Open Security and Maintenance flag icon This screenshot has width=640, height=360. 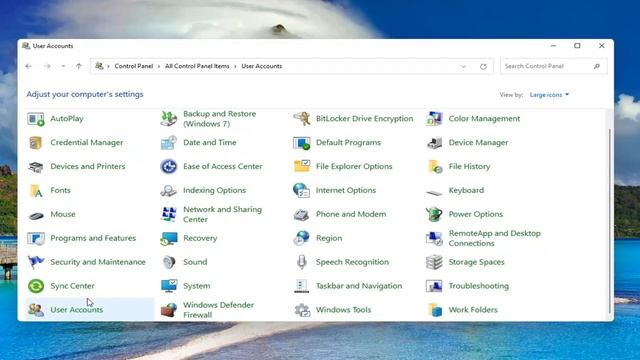(x=36, y=262)
